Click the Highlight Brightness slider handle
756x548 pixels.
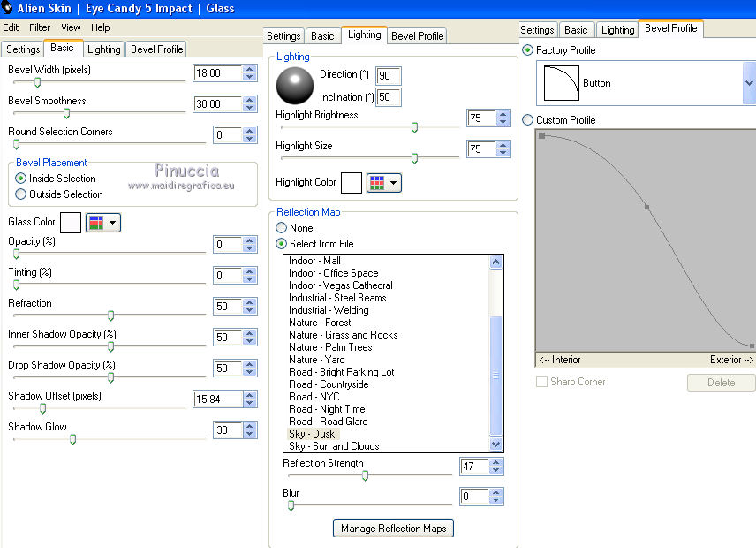point(414,127)
